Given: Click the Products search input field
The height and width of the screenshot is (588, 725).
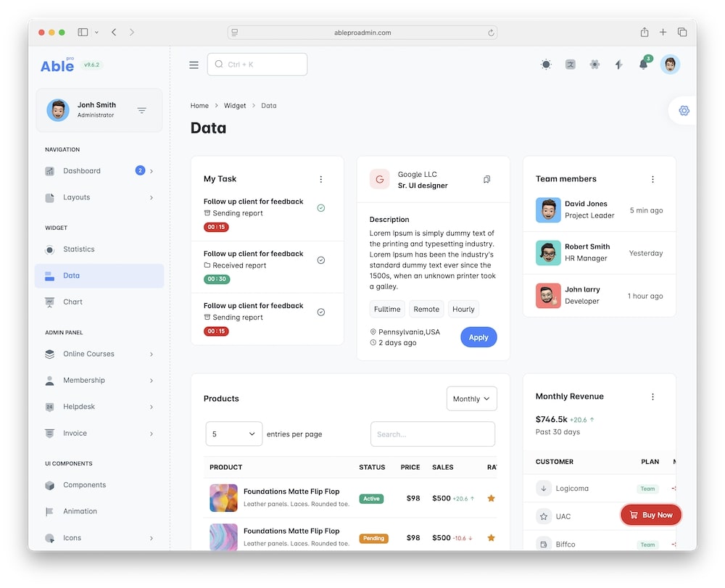Looking at the screenshot, I should point(433,434).
